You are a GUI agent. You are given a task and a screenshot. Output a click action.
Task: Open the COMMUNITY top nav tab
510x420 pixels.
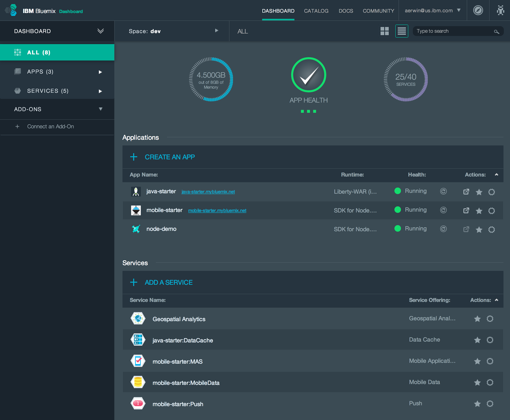click(378, 11)
